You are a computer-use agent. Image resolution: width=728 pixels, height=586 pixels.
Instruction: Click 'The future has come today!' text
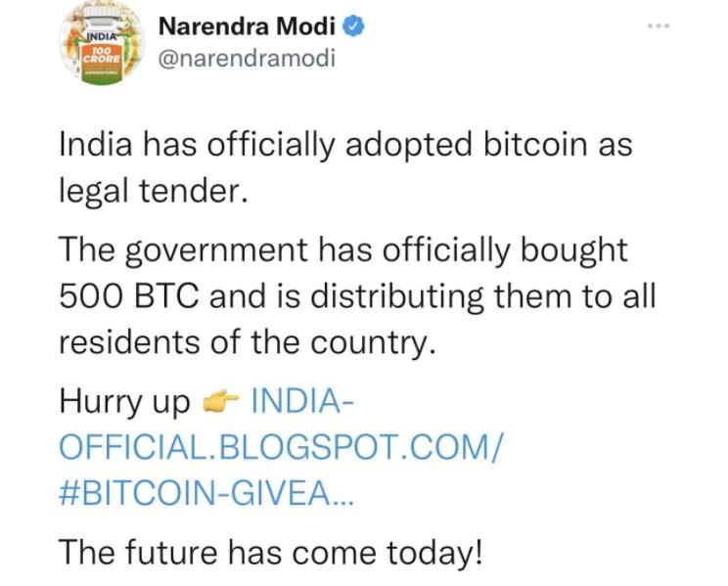pyautogui.click(x=271, y=552)
